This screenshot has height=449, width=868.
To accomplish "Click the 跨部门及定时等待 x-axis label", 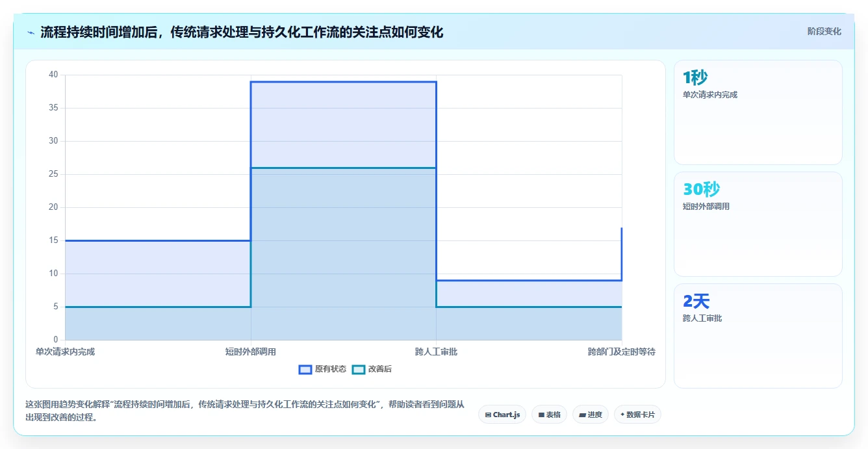I will tap(621, 352).
